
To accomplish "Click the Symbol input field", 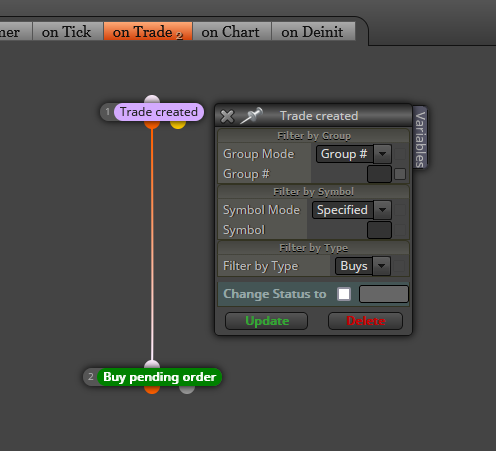I will [x=379, y=230].
